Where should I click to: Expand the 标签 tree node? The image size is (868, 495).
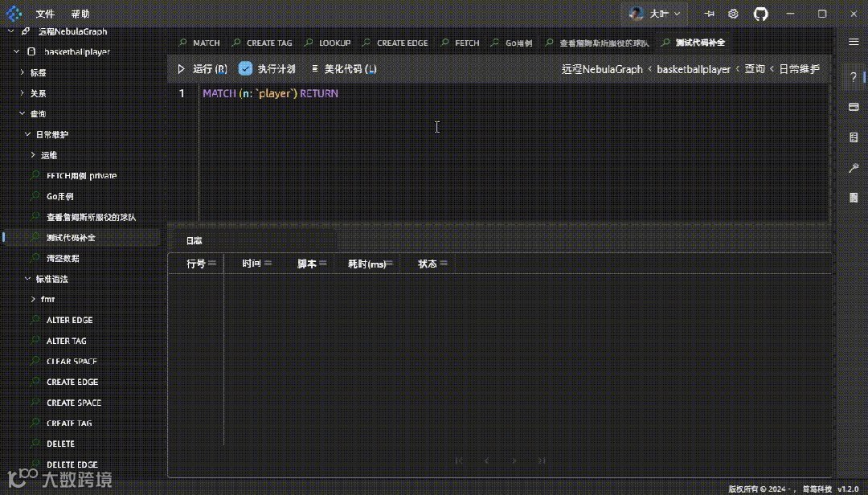point(22,72)
